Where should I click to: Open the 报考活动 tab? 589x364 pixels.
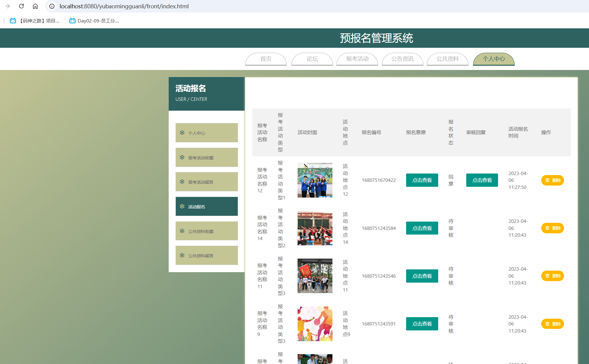pyautogui.click(x=357, y=59)
